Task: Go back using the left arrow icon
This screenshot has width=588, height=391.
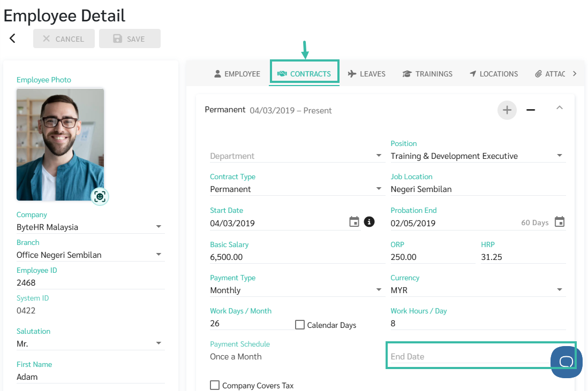Action: 12,38
